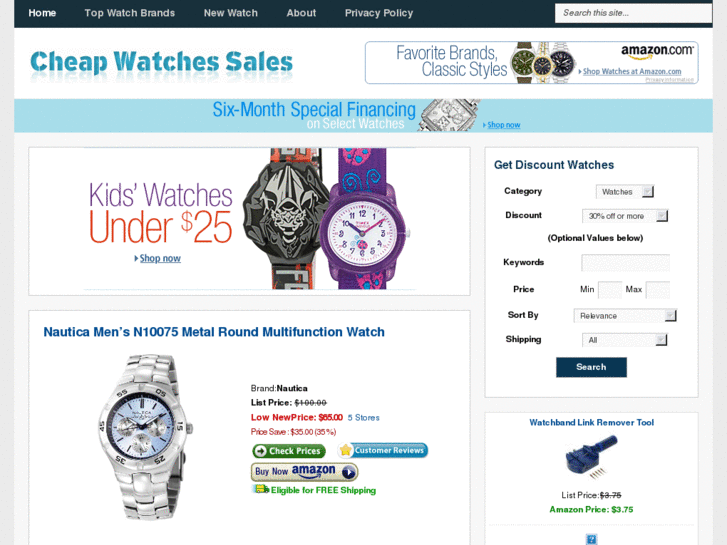Expand the Category dropdown

pyautogui.click(x=625, y=192)
